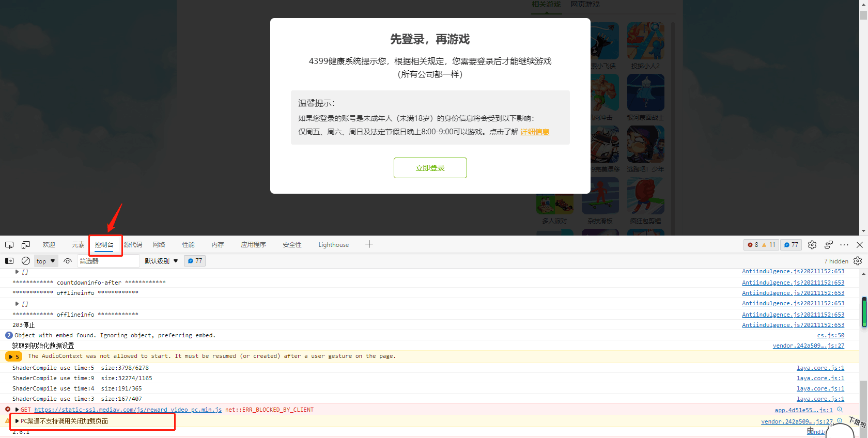The height and width of the screenshot is (438, 868).
Task: Switch to the 元素 tab
Action: tap(78, 245)
